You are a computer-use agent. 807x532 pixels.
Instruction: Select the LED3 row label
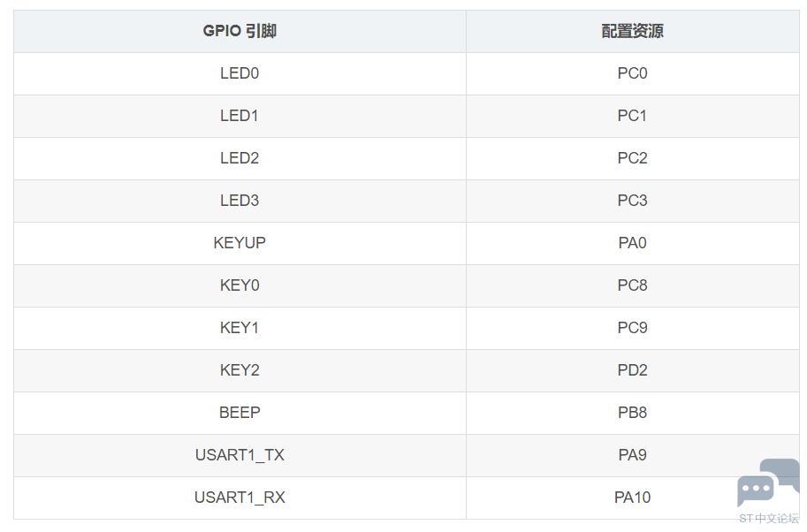coord(240,201)
